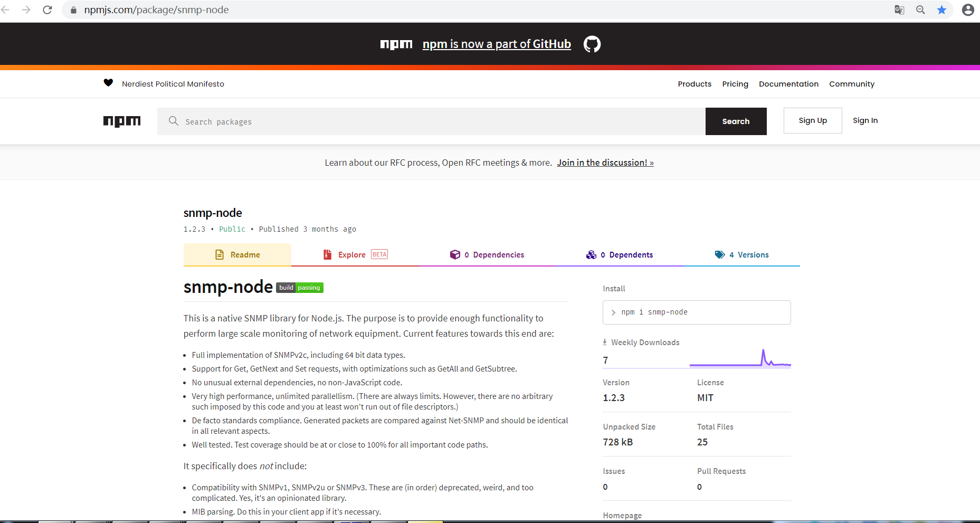Switch to the 0 Dependents tab
980x523 pixels.
620,254
